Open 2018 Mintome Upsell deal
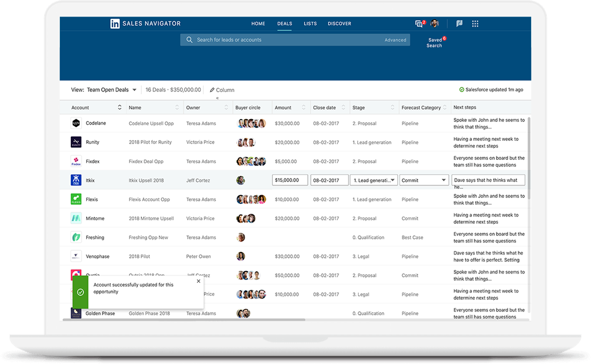This screenshot has width=591, height=364. click(x=151, y=219)
